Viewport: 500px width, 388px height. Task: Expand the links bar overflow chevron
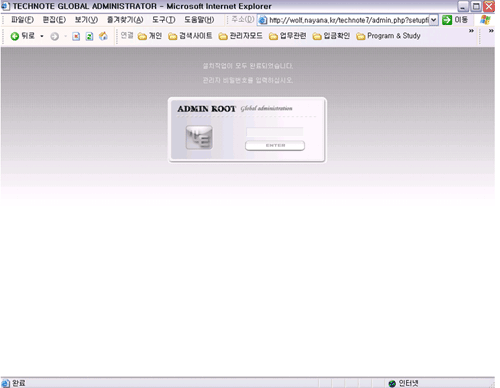pyautogui.click(x=471, y=31)
